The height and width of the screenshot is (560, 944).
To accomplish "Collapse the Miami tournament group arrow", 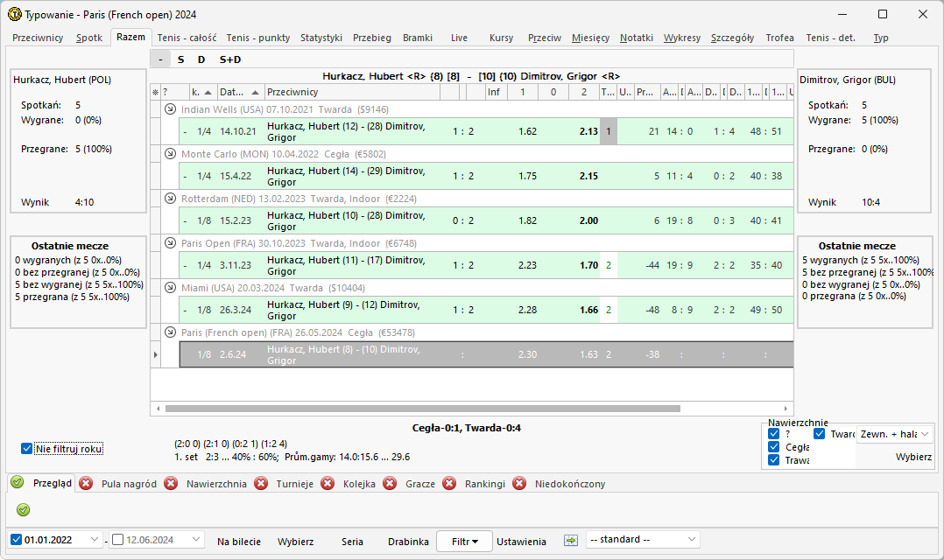I will 170,288.
